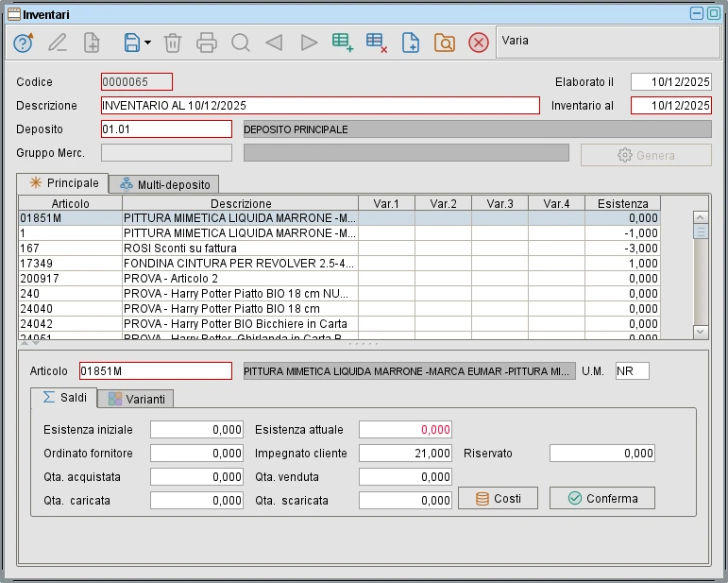Search with magnifying glass icon
Image resolution: width=728 pixels, height=583 pixels.
pyautogui.click(x=241, y=43)
